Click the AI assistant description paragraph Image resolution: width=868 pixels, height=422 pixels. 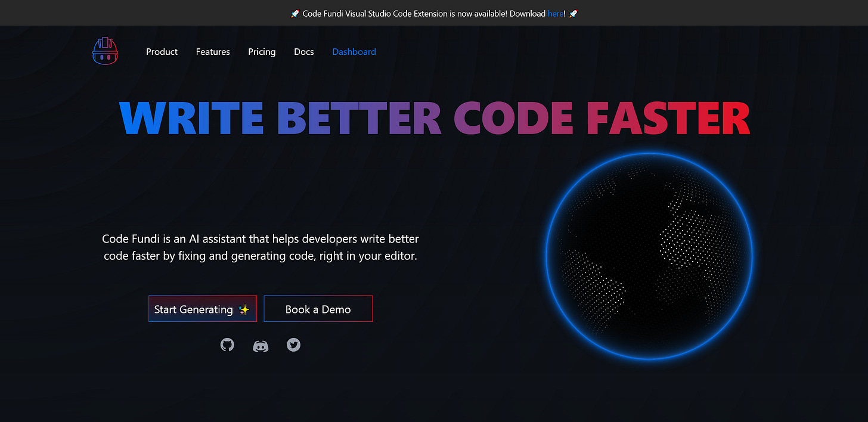[260, 247]
